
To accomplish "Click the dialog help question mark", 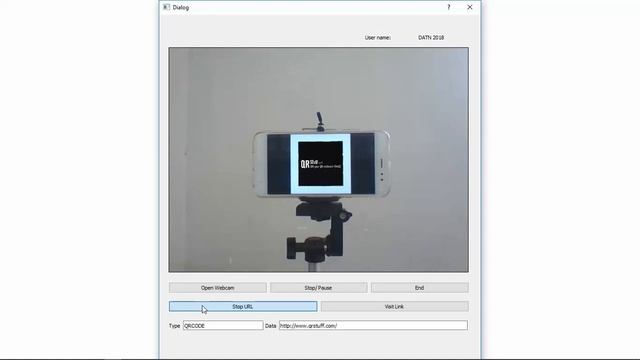I will click(x=449, y=7).
